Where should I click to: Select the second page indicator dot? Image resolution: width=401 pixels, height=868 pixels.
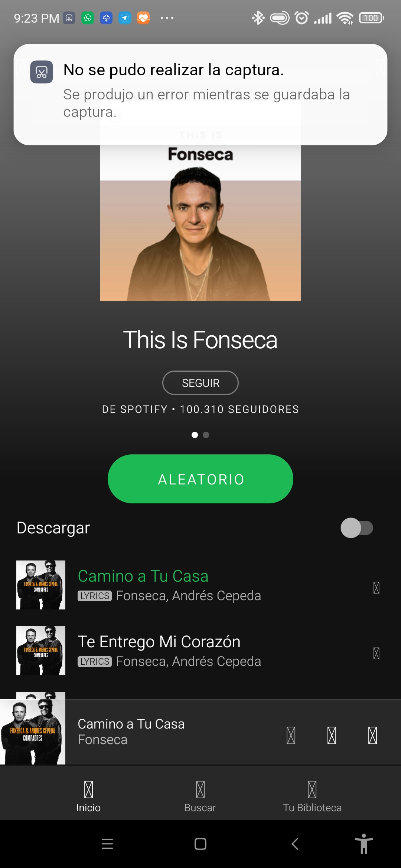pyautogui.click(x=206, y=435)
